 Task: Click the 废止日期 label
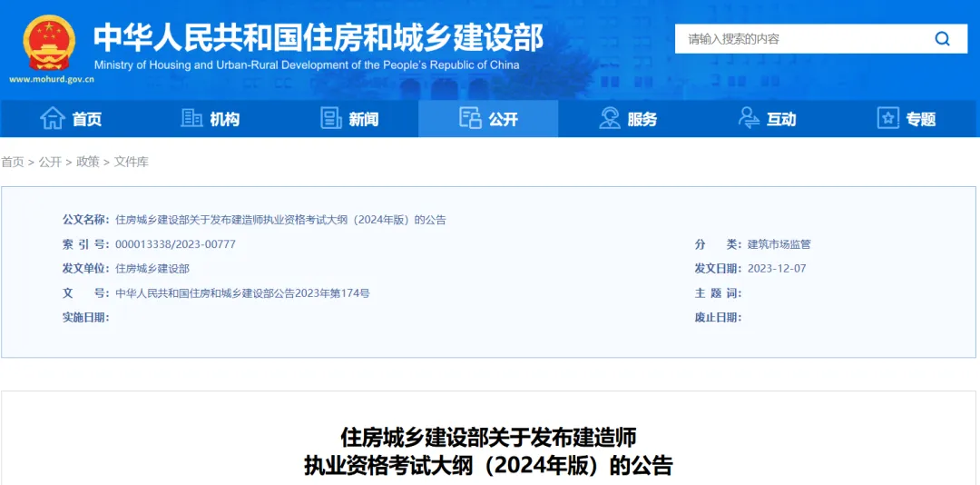pos(718,317)
